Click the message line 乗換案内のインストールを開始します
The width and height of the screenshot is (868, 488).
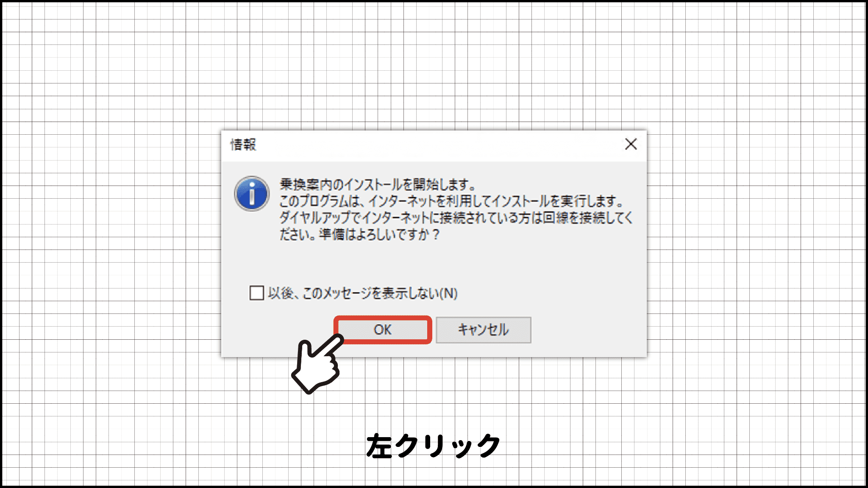tap(378, 184)
